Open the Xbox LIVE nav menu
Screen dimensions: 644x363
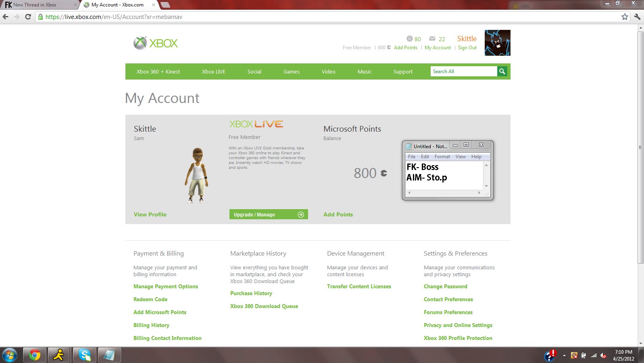(214, 71)
